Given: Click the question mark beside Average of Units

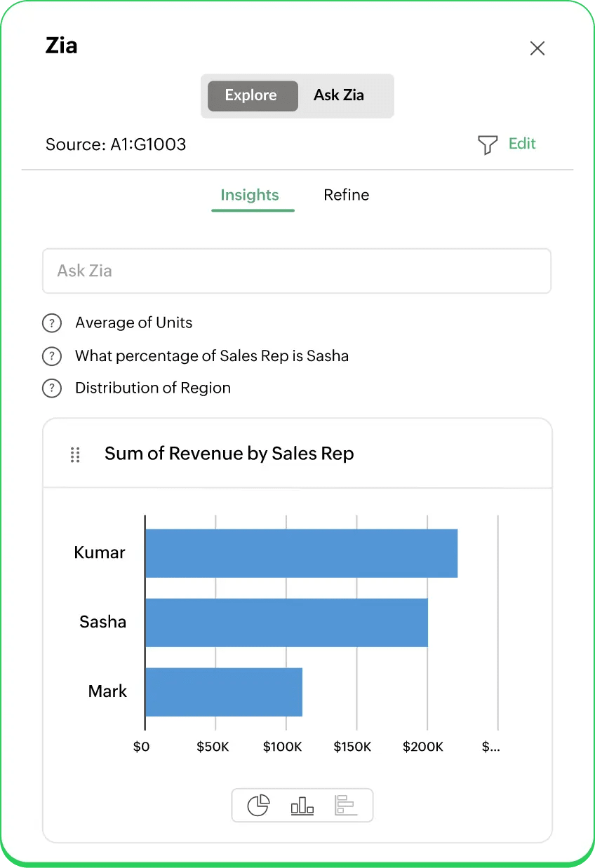Looking at the screenshot, I should click(x=52, y=323).
